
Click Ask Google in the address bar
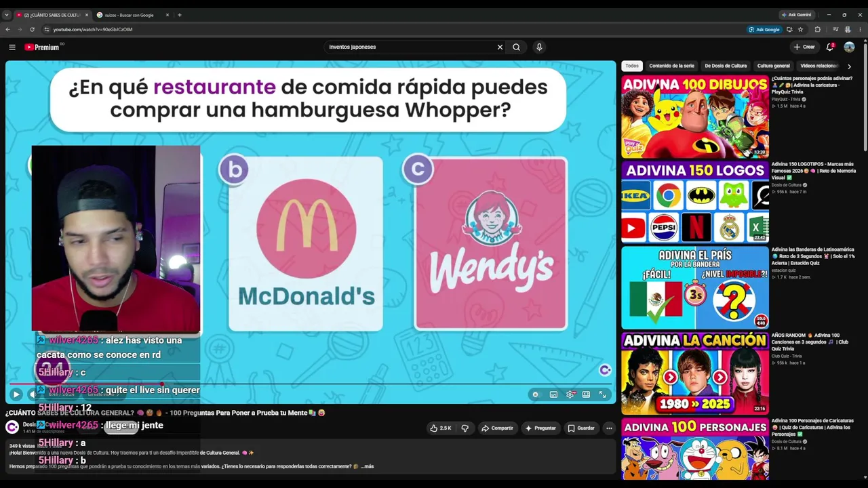pyautogui.click(x=764, y=29)
